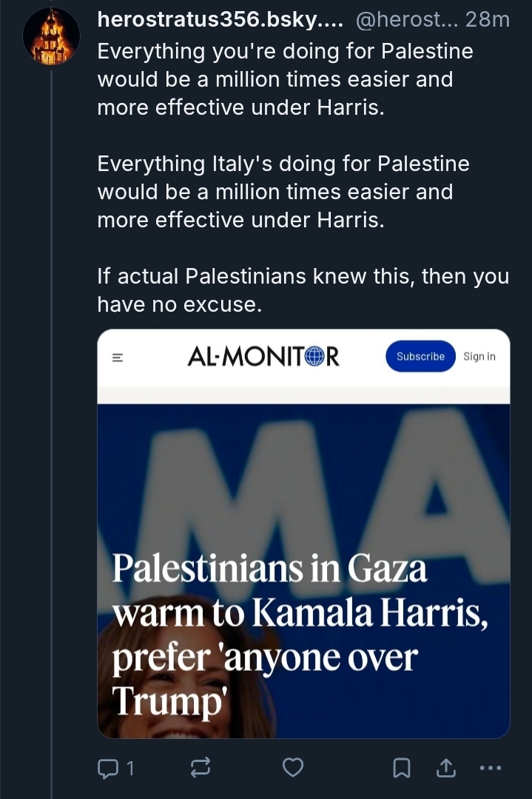Click the Sign in link

coord(479,357)
